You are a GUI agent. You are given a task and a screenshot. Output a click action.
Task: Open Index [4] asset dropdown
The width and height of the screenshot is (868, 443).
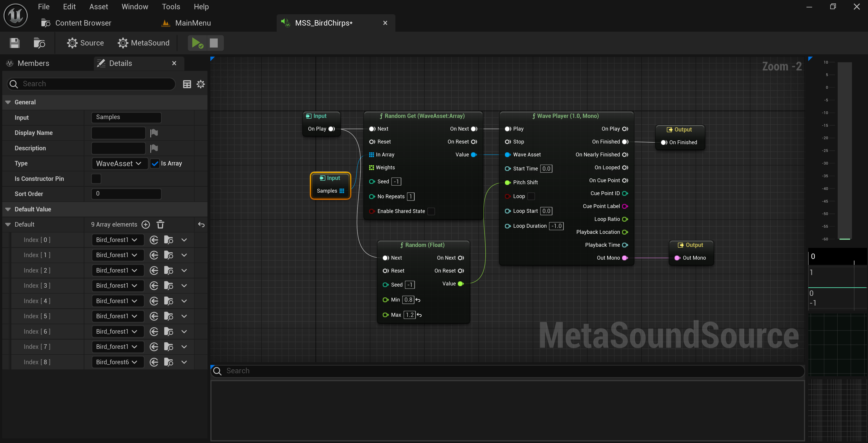click(x=118, y=301)
